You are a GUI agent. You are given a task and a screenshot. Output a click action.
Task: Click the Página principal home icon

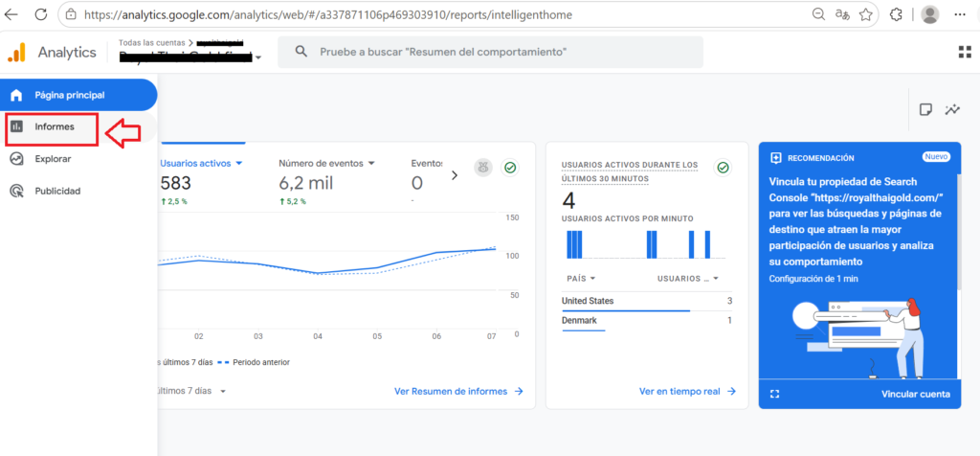point(16,95)
